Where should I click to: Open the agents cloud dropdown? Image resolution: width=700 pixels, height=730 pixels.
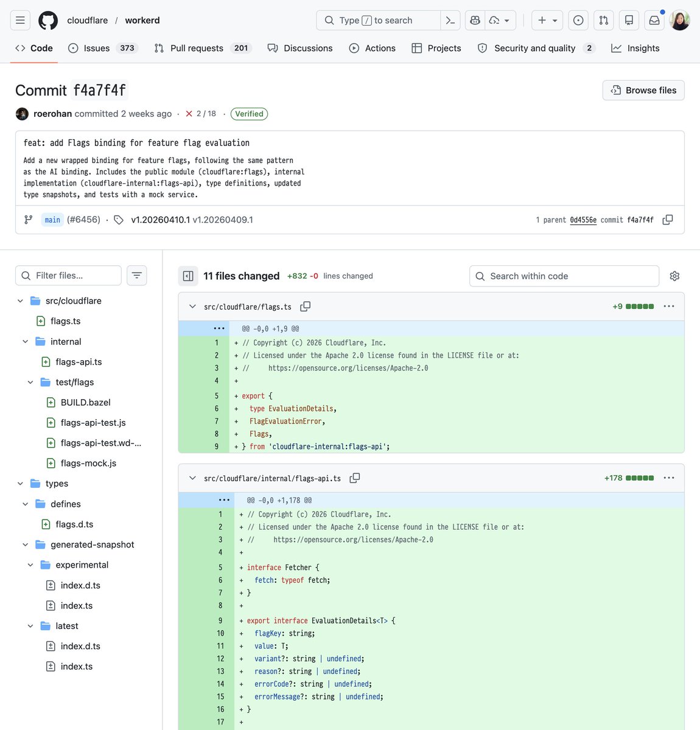[x=500, y=20]
